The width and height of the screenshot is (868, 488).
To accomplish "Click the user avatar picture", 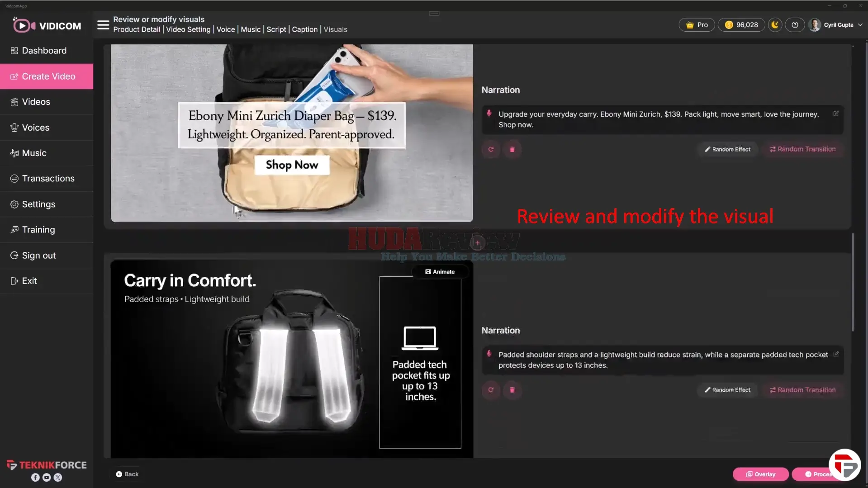I will point(815,25).
